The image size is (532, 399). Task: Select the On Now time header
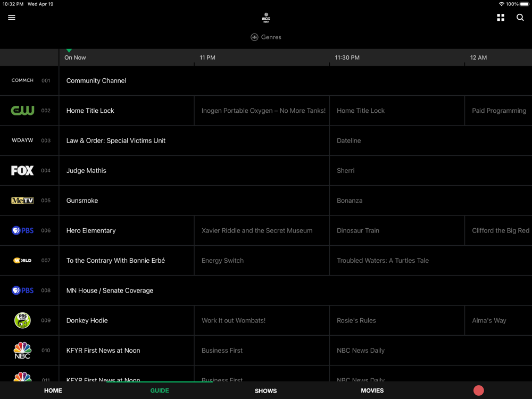coord(75,57)
